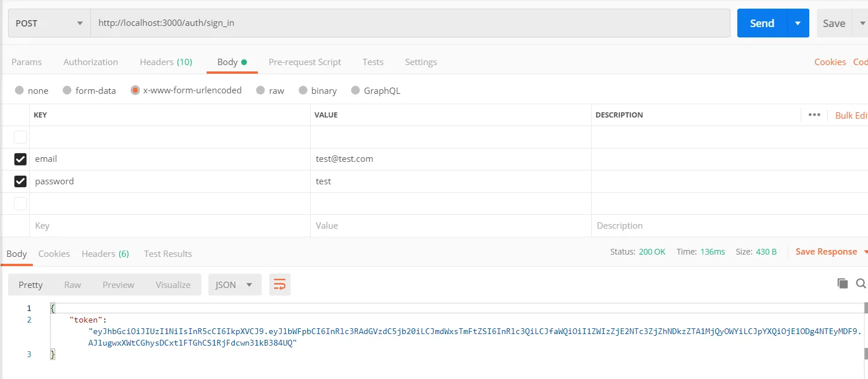Click the request URL input field
The height and width of the screenshot is (379, 868).
410,24
